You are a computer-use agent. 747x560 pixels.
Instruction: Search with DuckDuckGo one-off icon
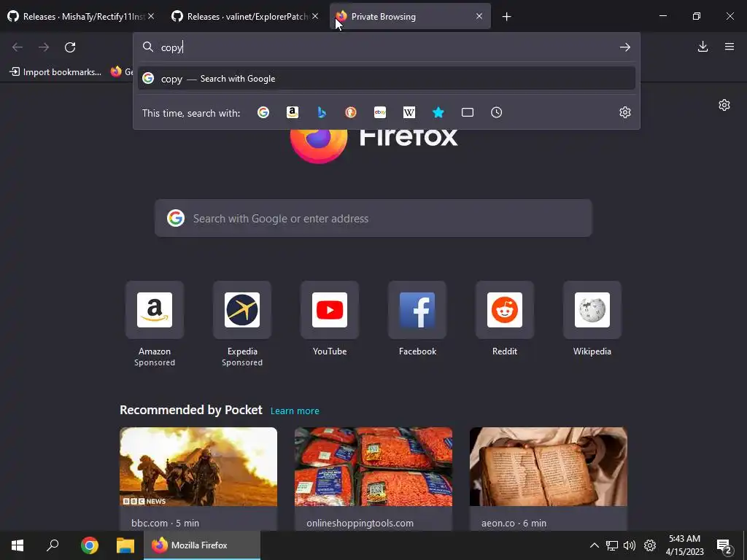click(x=351, y=112)
